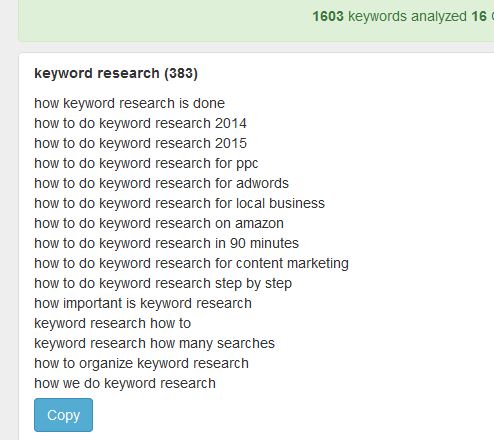The image size is (494, 440).
Task: Click 'how to do keyword research on amazon'
Action: pos(159,223)
